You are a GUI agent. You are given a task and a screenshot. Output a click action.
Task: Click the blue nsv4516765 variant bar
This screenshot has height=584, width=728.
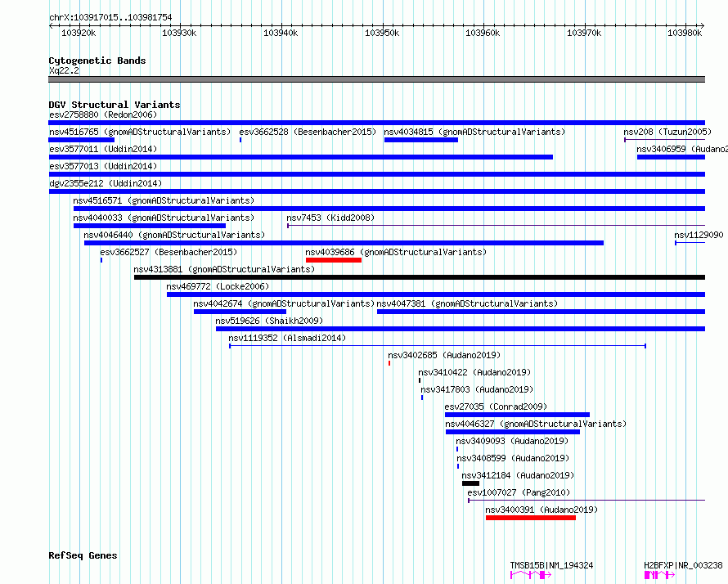click(81, 140)
